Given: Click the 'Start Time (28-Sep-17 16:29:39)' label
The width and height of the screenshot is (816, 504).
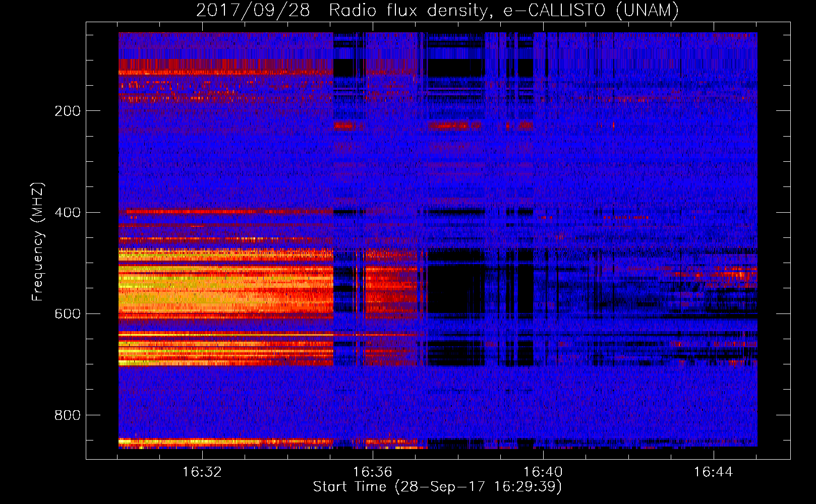Looking at the screenshot, I should (x=437, y=487).
